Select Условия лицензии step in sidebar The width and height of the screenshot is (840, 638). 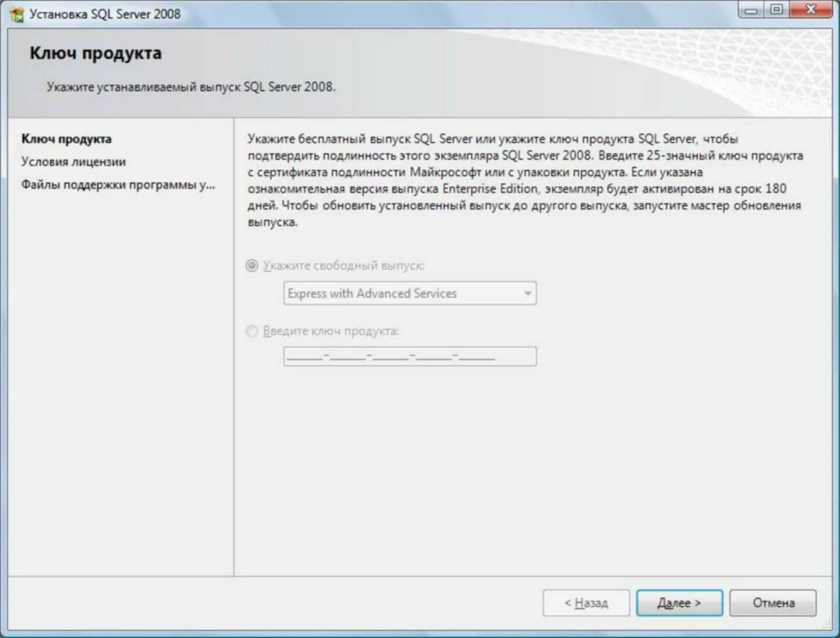pos(73,162)
